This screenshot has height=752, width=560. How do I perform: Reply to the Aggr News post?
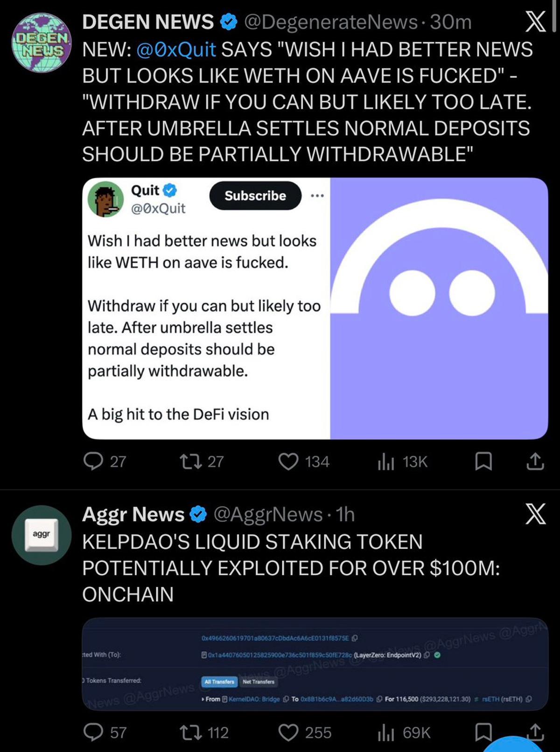tap(93, 732)
